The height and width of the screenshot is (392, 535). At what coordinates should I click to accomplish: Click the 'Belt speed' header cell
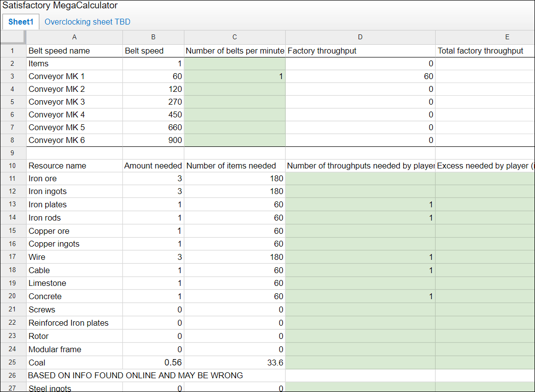[x=153, y=51]
